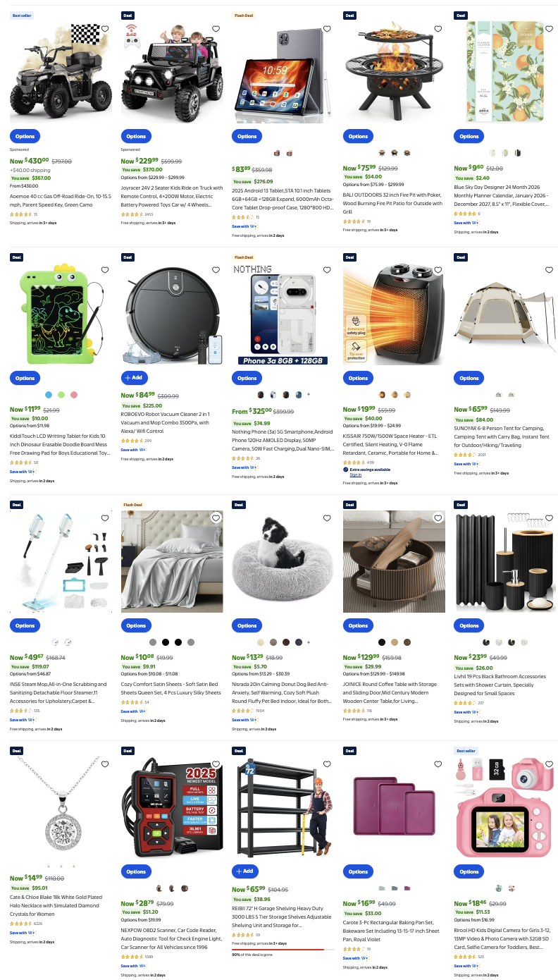Toggle favorite heart on the INSE steam mop
This screenshot has height=980, width=558.
[x=105, y=517]
